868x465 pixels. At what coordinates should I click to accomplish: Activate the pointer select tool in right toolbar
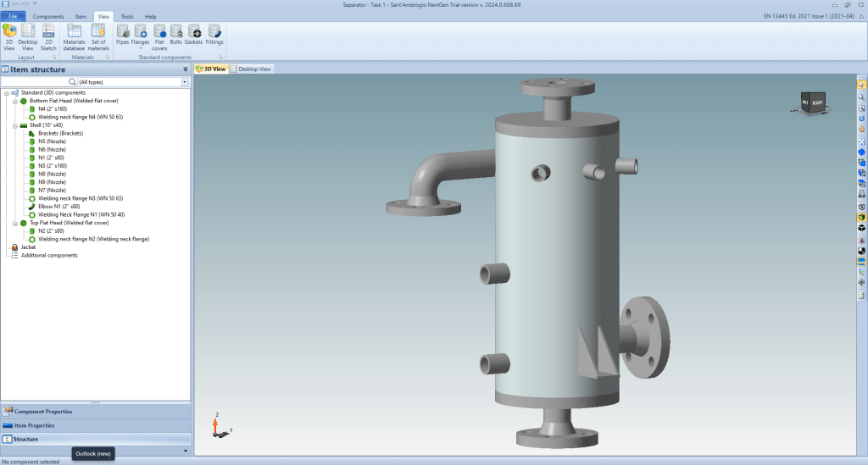(x=861, y=85)
